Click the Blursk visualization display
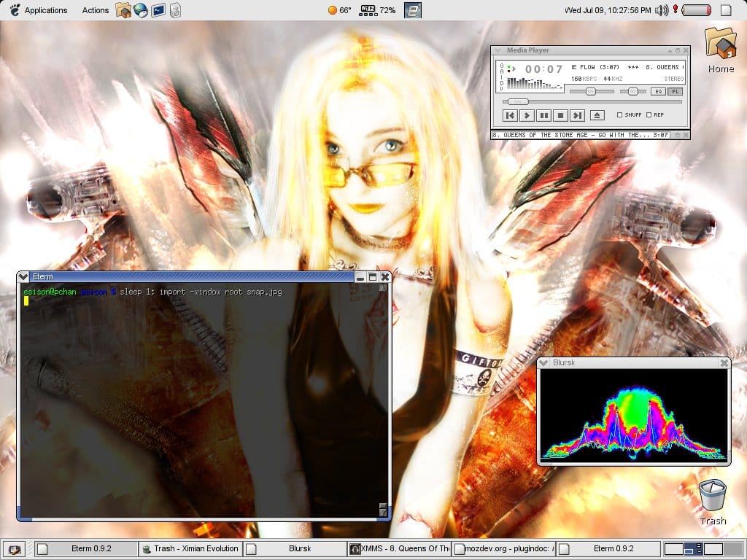747x560 pixels. point(634,415)
